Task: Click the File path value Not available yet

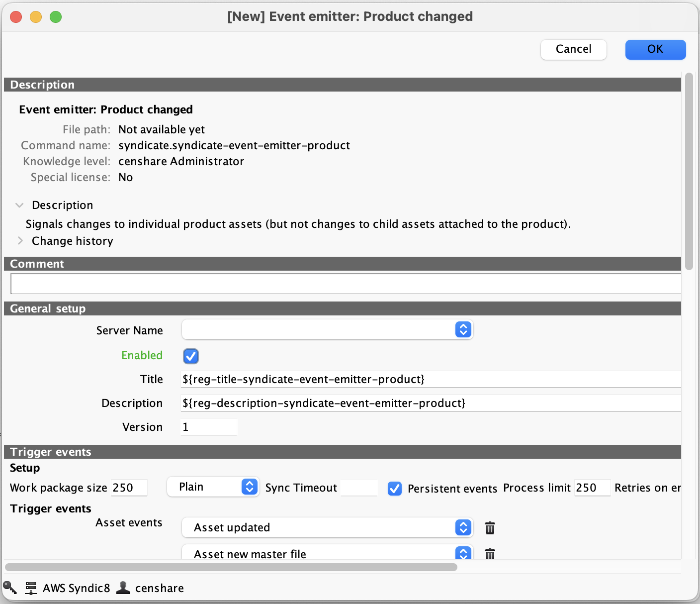Action: click(x=162, y=129)
